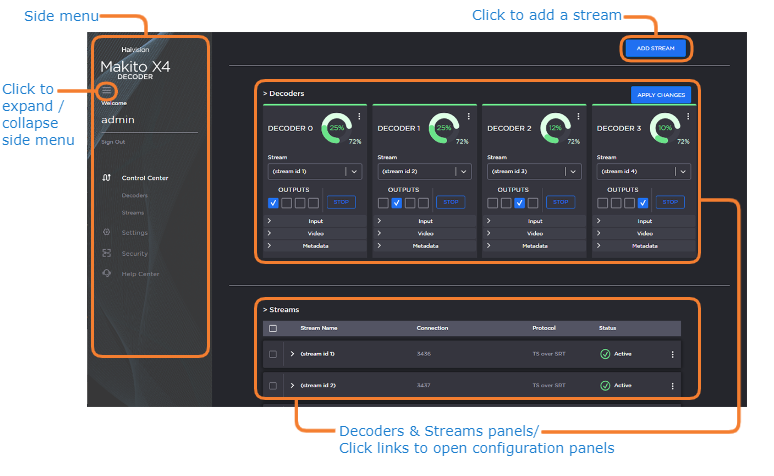Image resolution: width=774 pixels, height=476 pixels.
Task: Open Streams in the sidebar menu
Action: 133,213
